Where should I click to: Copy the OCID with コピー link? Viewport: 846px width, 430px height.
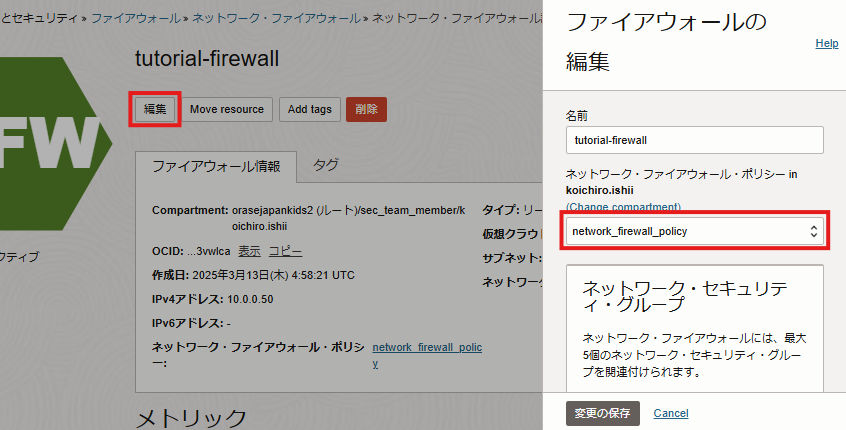coord(285,251)
